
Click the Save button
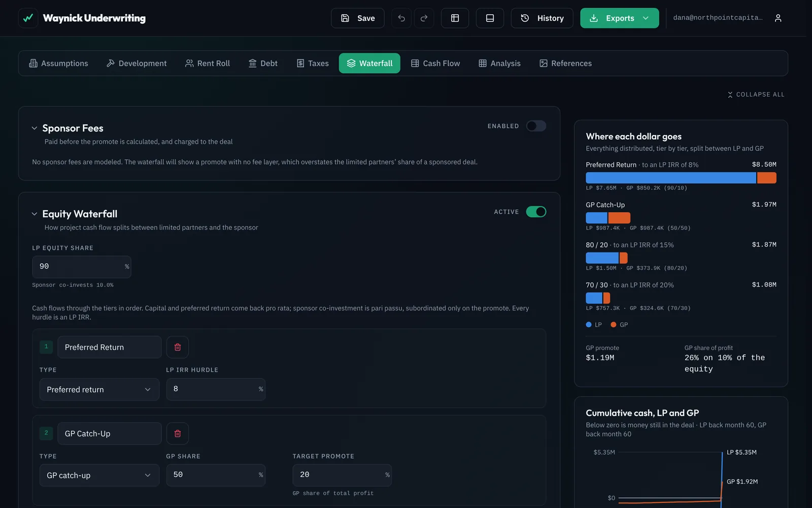click(x=358, y=18)
